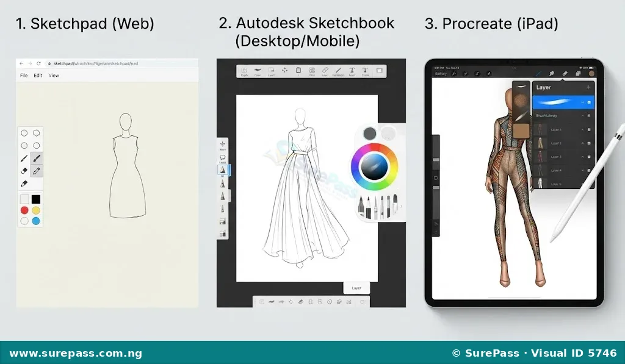Select the eraser tool in Sketchpad
This screenshot has width=625, height=364.
24,171
